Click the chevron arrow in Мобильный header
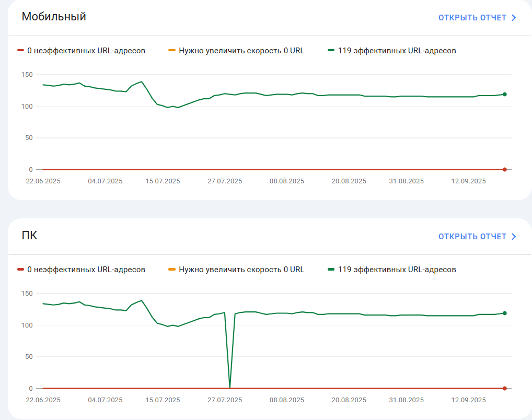532x420 pixels. pyautogui.click(x=514, y=18)
